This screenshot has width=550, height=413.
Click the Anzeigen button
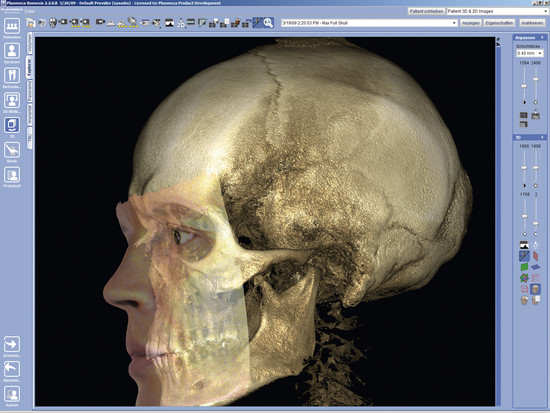[x=470, y=23]
